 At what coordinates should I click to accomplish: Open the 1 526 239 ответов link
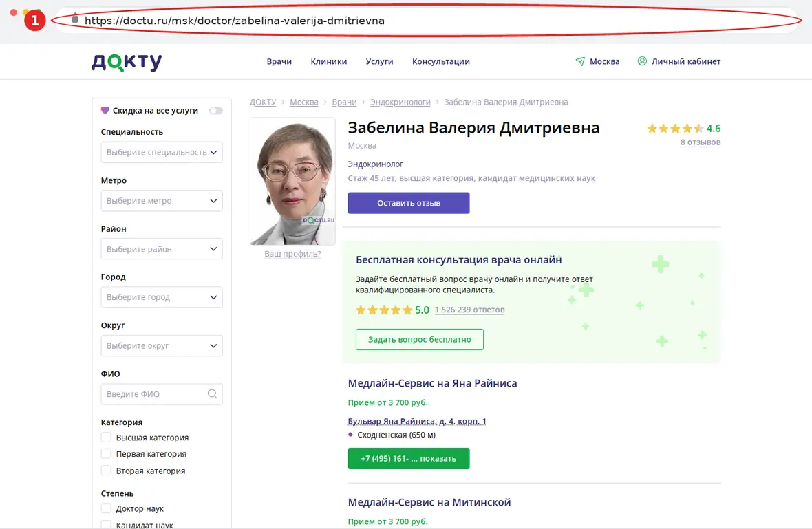coord(470,310)
